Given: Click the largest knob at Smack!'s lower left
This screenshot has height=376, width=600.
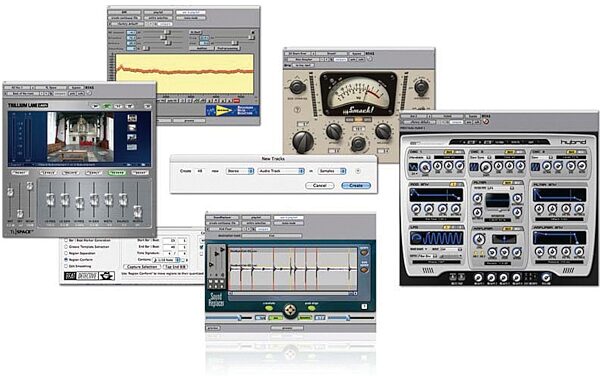Looking at the screenshot, I should [303, 142].
